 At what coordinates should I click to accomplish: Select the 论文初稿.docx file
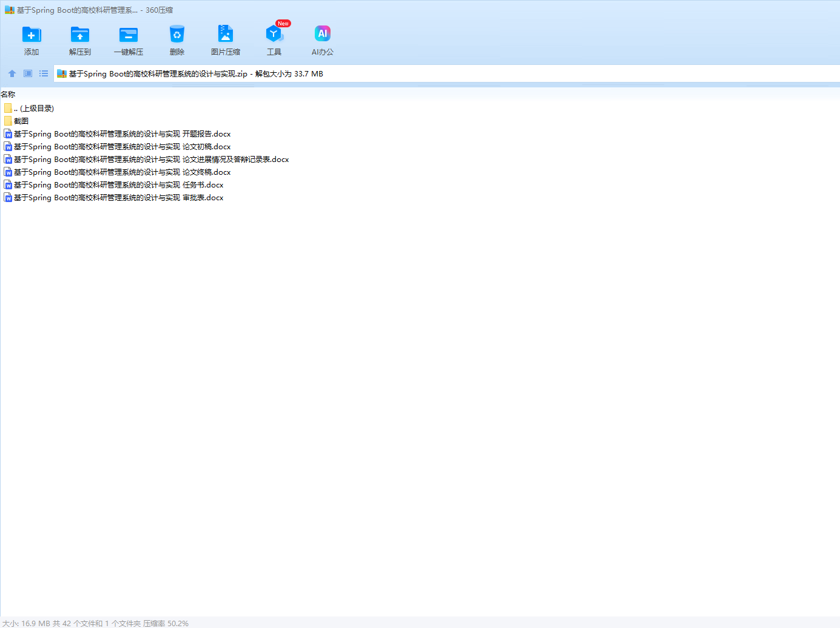coord(121,147)
